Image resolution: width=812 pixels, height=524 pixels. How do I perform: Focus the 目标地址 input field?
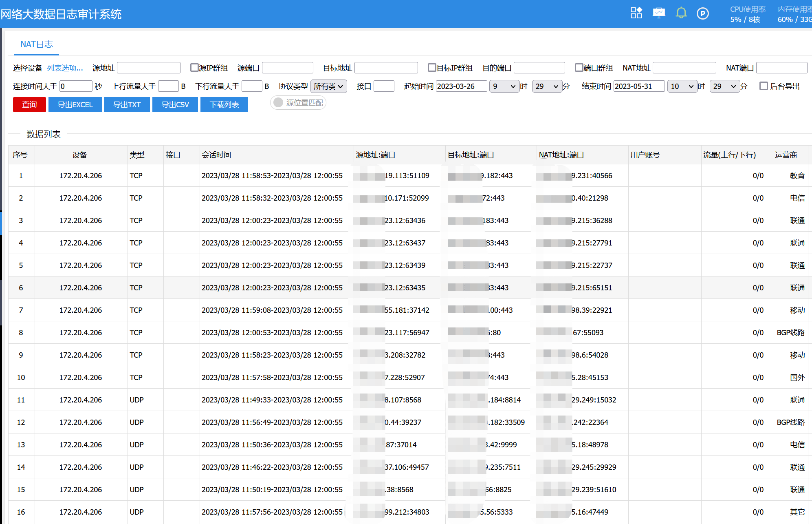point(386,68)
